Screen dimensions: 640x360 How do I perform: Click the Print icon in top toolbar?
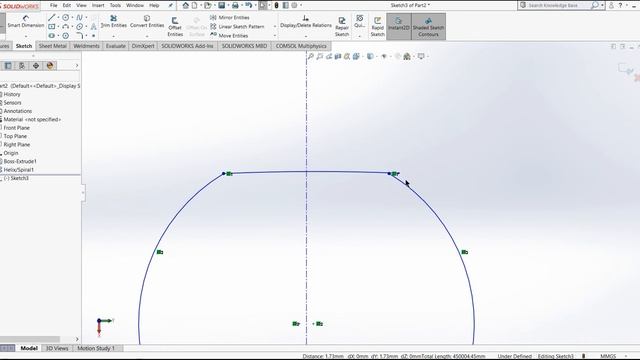coord(235,5)
